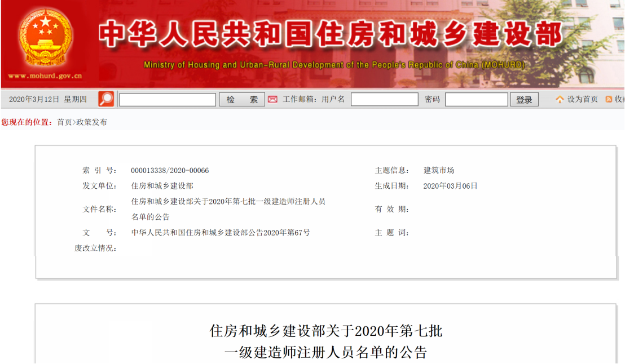The height and width of the screenshot is (364, 625).
Task: Click the 发文单位 label
Action: click(x=99, y=186)
